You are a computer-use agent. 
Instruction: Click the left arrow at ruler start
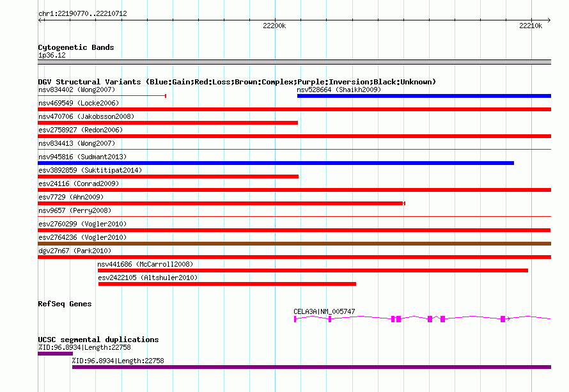(x=40, y=20)
